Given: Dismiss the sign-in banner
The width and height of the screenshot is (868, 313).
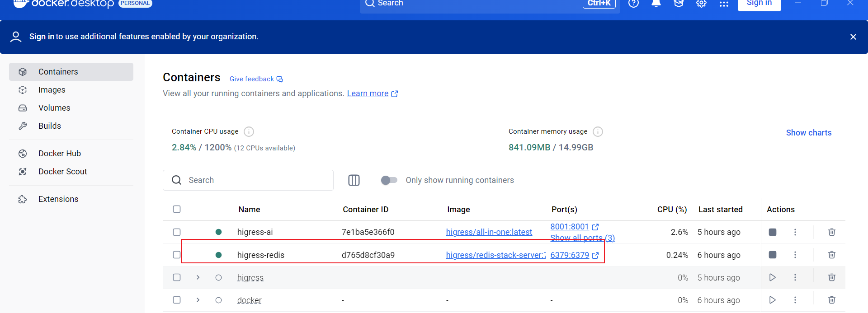Looking at the screenshot, I should [x=853, y=37].
